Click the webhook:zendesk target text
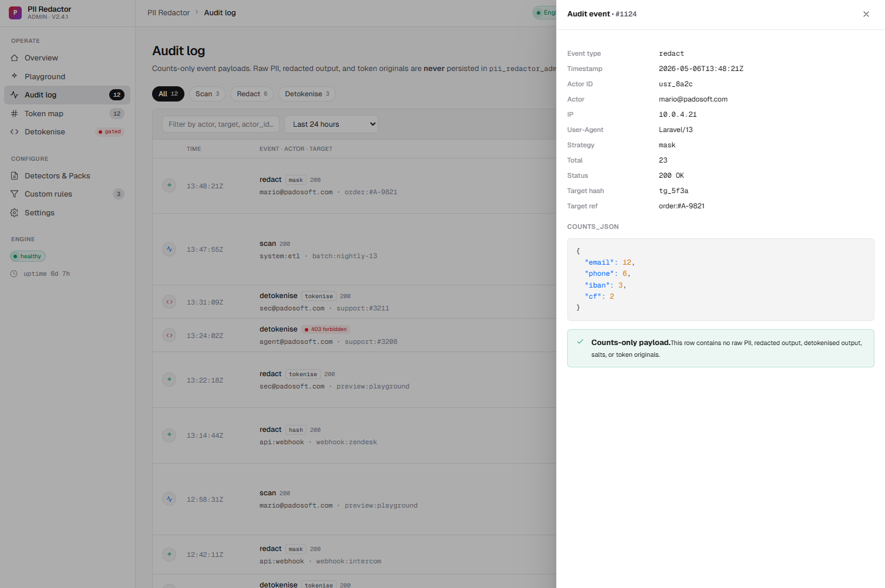The width and height of the screenshot is (885, 588). click(x=346, y=442)
